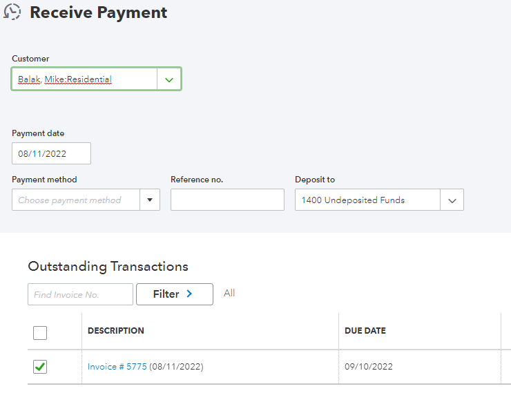Click the 1400 Undeposited Funds field
511x420 pixels.
tap(367, 200)
